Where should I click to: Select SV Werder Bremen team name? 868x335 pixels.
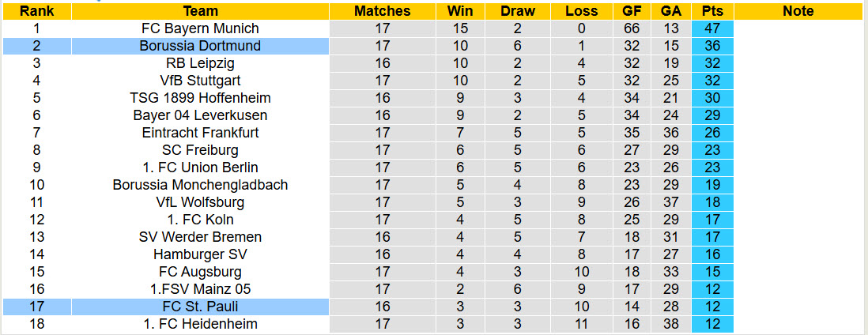[200, 237]
